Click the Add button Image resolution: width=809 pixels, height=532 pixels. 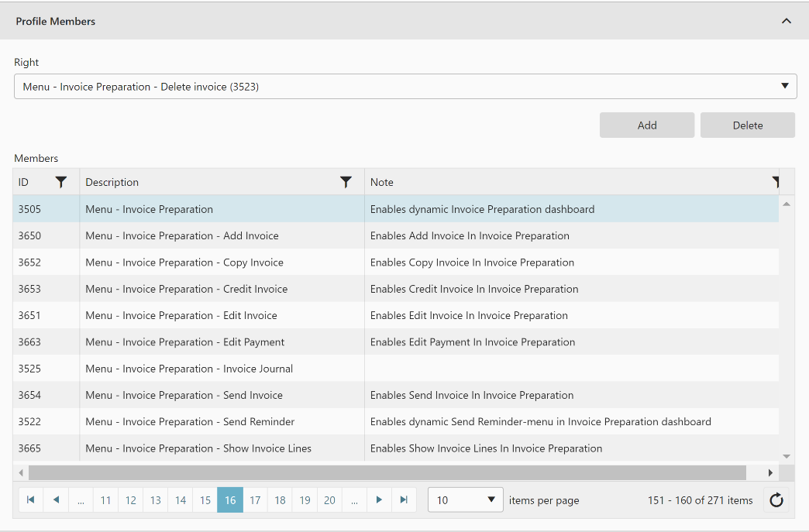(x=647, y=125)
